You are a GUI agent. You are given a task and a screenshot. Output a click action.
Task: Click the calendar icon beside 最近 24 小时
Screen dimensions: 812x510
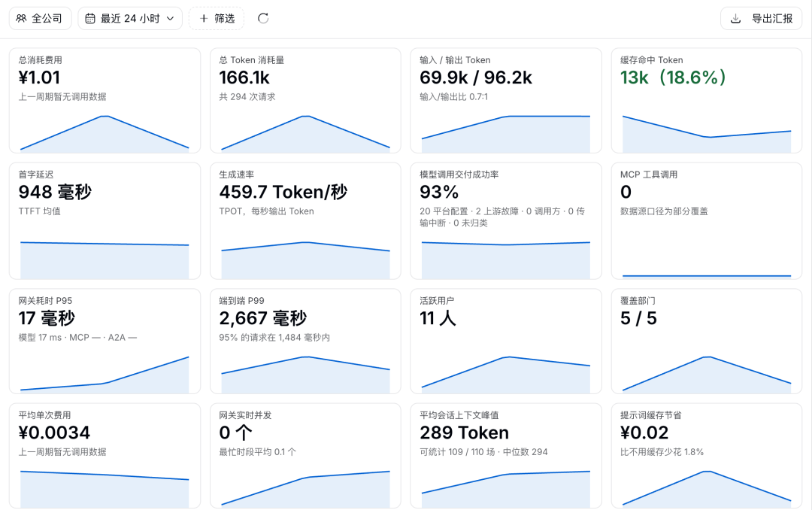(x=90, y=19)
